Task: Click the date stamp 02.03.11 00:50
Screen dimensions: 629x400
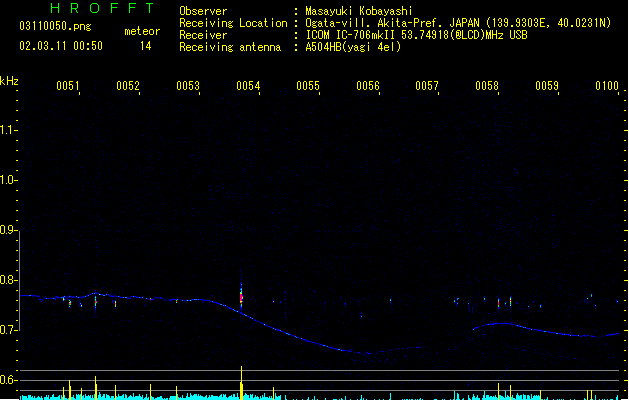Action: pos(61,46)
